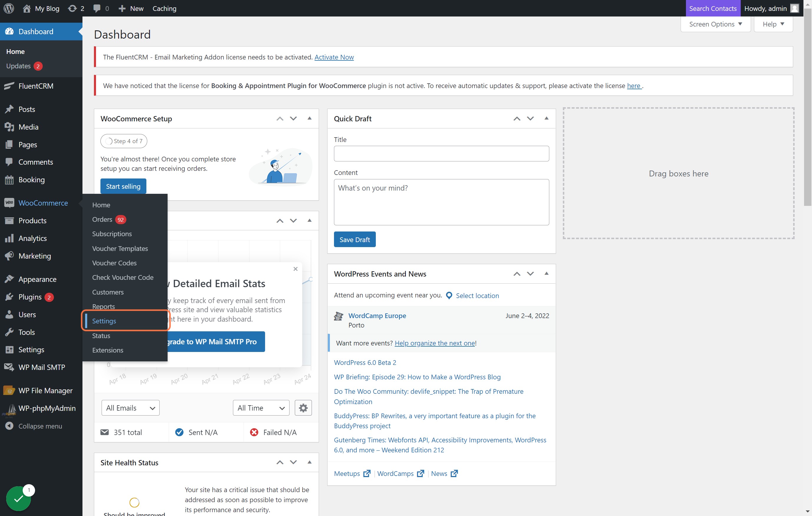The height and width of the screenshot is (516, 812).
Task: Click the Quick Draft Title field
Action: [x=441, y=153]
